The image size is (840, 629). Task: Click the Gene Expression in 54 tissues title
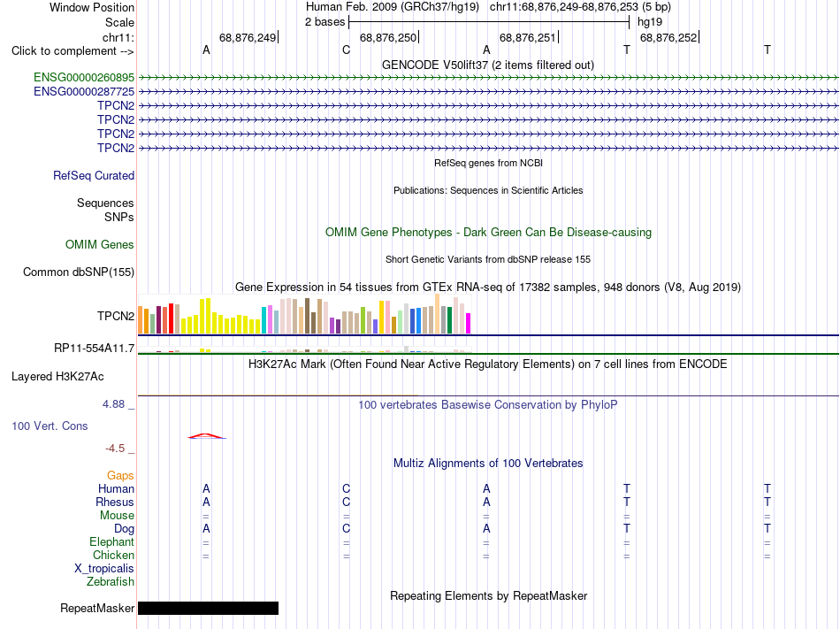tap(488, 288)
